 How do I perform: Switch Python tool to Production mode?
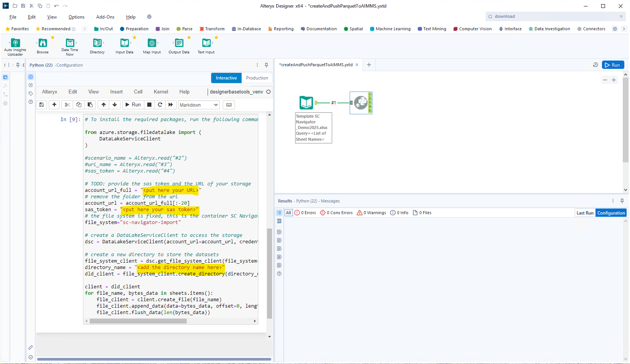[257, 78]
